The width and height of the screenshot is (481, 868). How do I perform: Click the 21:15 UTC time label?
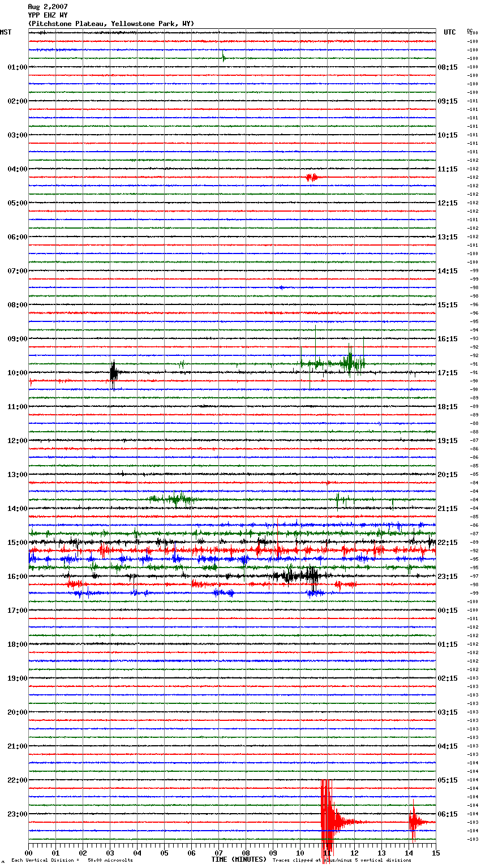coord(448,509)
